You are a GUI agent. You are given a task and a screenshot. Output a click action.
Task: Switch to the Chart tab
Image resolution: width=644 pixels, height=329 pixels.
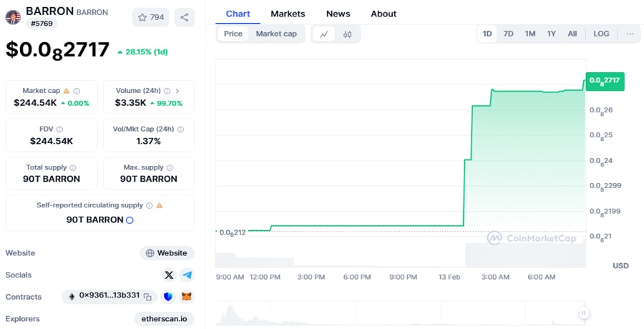click(x=238, y=14)
